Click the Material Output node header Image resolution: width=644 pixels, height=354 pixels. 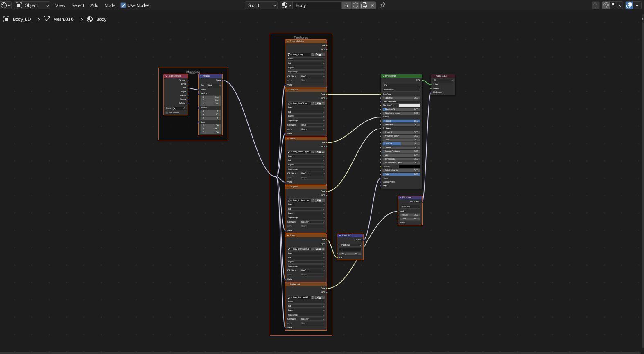pyautogui.click(x=443, y=76)
